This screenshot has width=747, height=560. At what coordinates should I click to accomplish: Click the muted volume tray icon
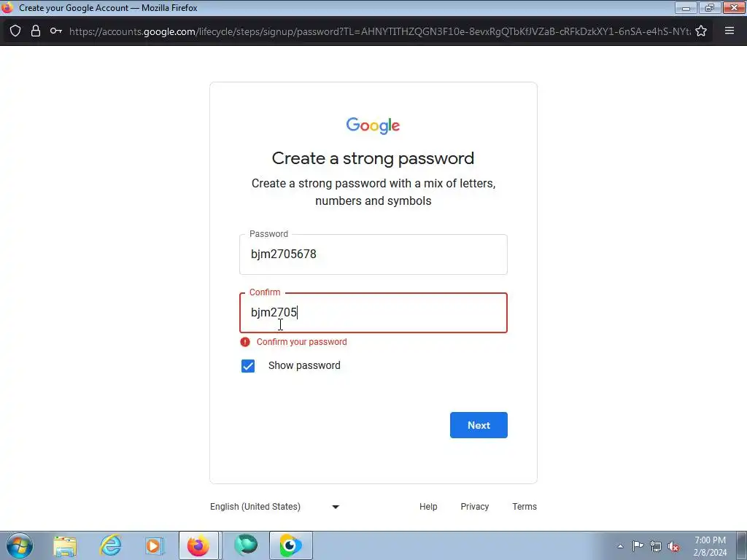click(x=673, y=546)
